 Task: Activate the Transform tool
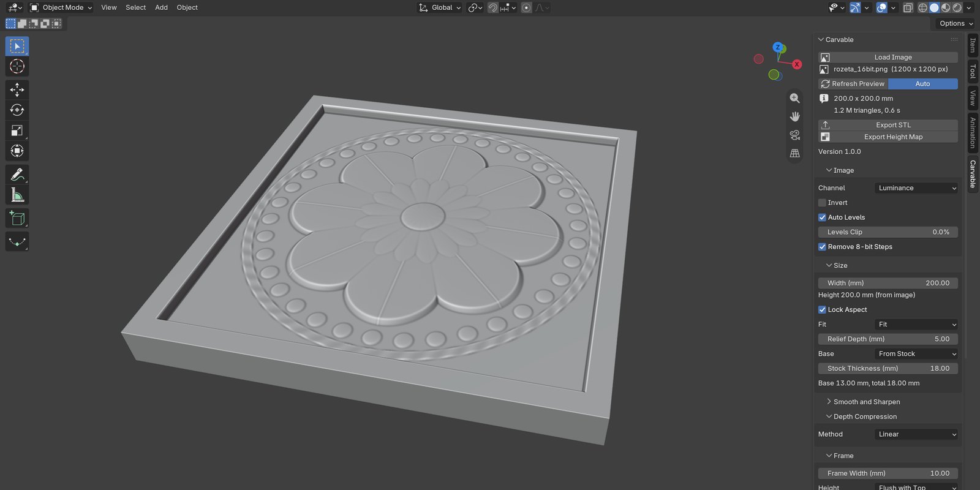coord(17,151)
